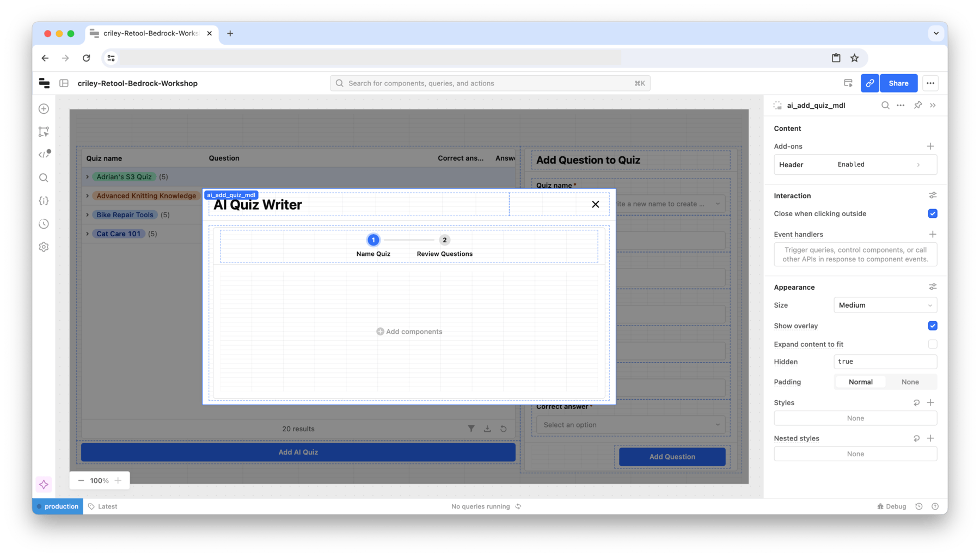The width and height of the screenshot is (980, 557).
Task: Zoom out the canvas with minus
Action: point(81,481)
